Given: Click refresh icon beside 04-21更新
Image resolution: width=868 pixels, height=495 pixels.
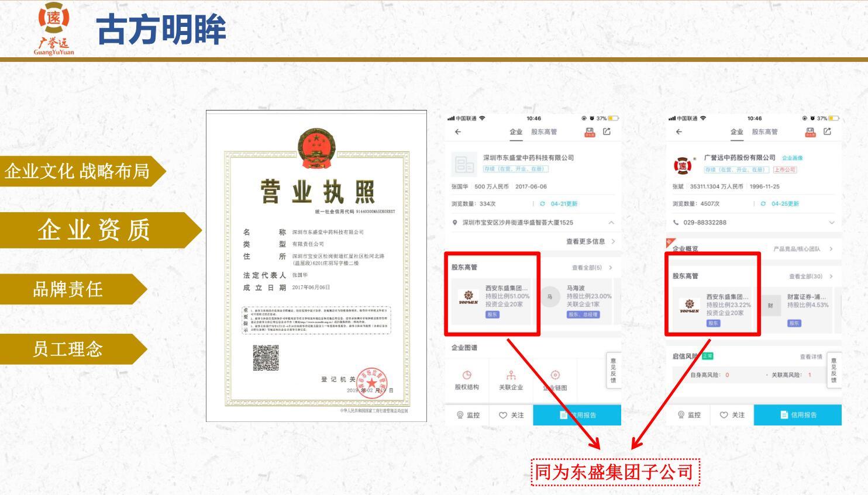Looking at the screenshot, I should coord(542,204).
